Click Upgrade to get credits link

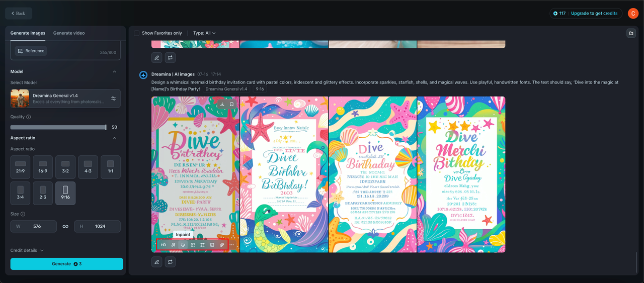(x=594, y=14)
